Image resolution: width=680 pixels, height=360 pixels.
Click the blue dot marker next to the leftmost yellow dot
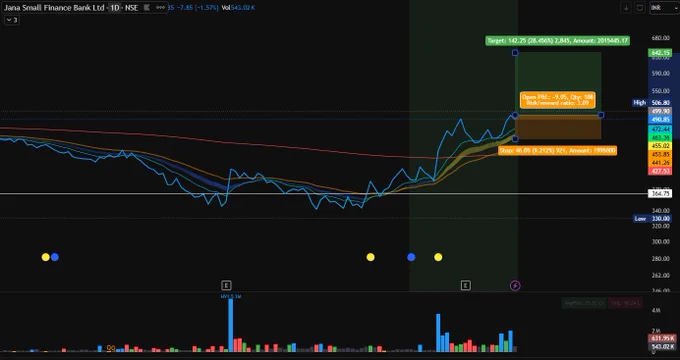(x=55, y=257)
